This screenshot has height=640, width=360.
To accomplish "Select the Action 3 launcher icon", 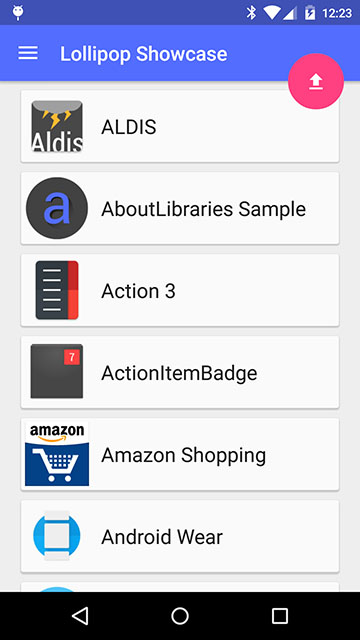I will [57, 290].
